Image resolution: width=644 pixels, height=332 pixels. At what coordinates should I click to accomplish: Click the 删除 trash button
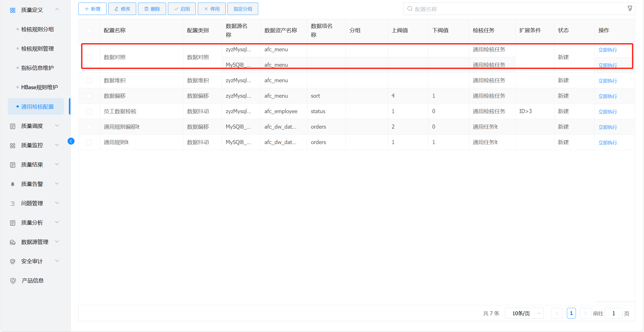coord(152,9)
